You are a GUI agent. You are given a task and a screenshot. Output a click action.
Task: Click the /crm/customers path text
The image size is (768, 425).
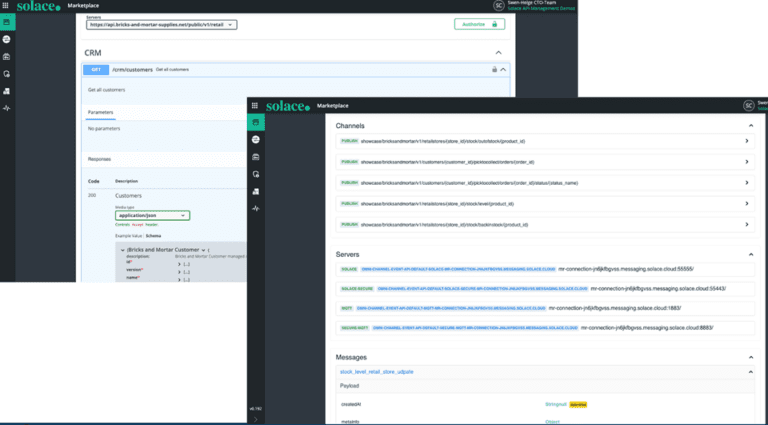(x=132, y=70)
